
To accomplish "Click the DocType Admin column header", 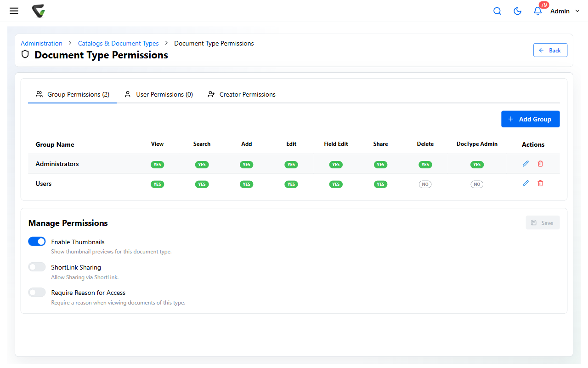I will (477, 144).
